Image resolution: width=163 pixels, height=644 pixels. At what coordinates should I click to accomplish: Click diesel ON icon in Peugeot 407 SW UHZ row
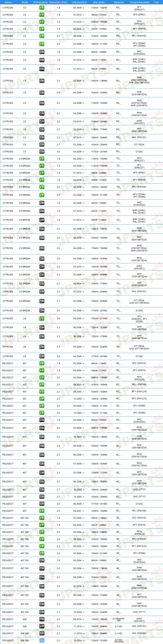click(42, 612)
